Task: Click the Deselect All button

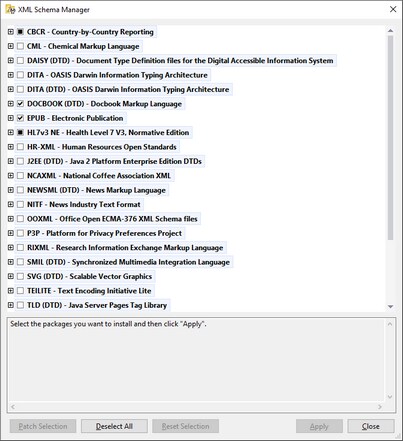Action: point(114,426)
